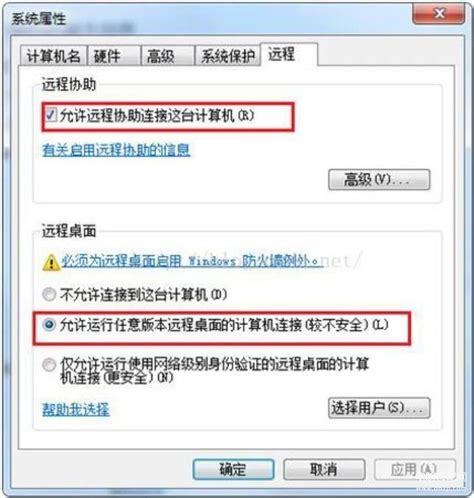Confirm settings with 确定 button

tap(233, 469)
